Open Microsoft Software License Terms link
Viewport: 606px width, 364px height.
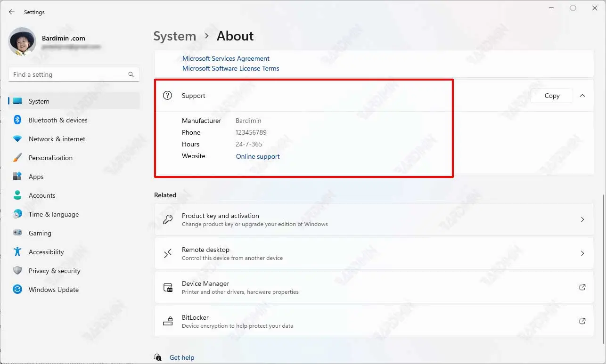tap(230, 68)
